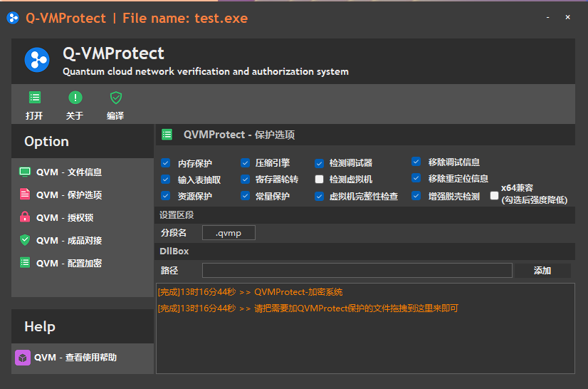Click the Q-VMProtect logo in header
Screen dimensions: 588x389
(x=37, y=60)
